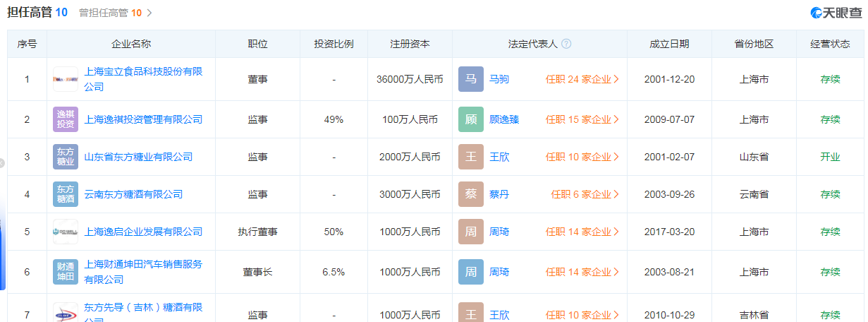Click the 蔡 avatar icon for 蔡丹

471,194
